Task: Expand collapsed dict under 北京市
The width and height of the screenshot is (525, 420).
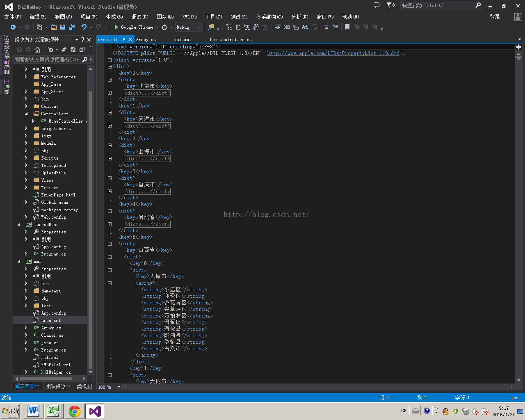Action: [x=110, y=93]
